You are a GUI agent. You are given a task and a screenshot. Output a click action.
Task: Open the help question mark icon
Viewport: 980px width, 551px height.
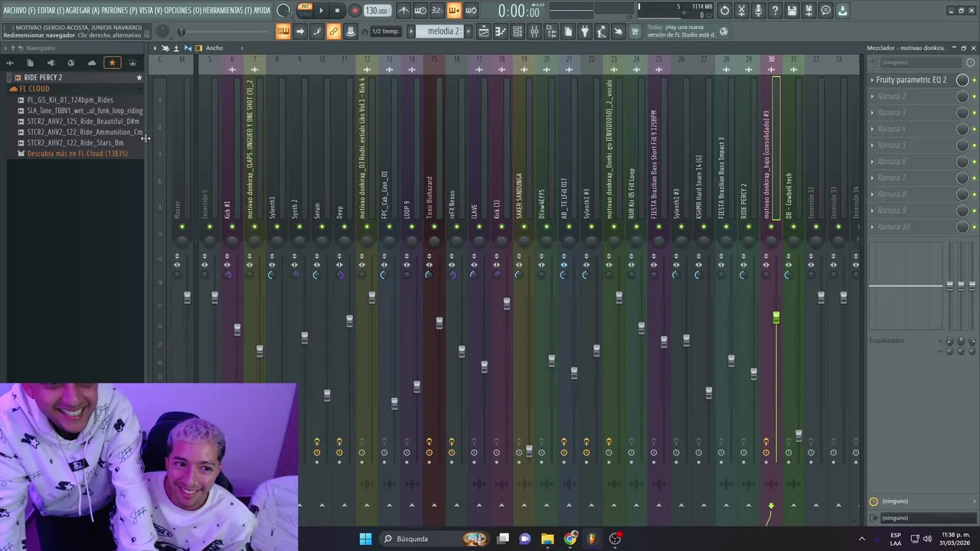coord(775,11)
